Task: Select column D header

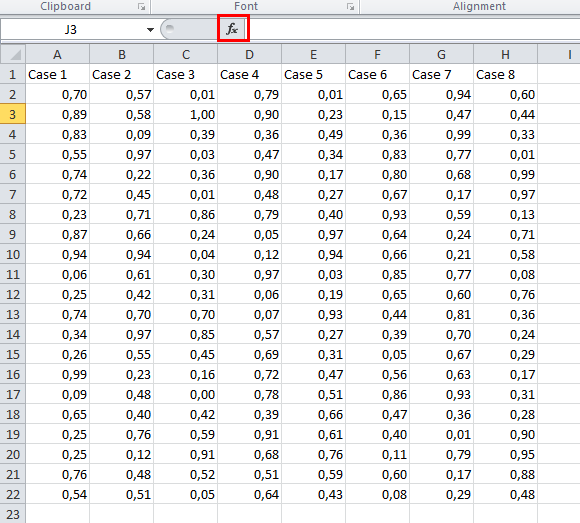Action: point(250,54)
